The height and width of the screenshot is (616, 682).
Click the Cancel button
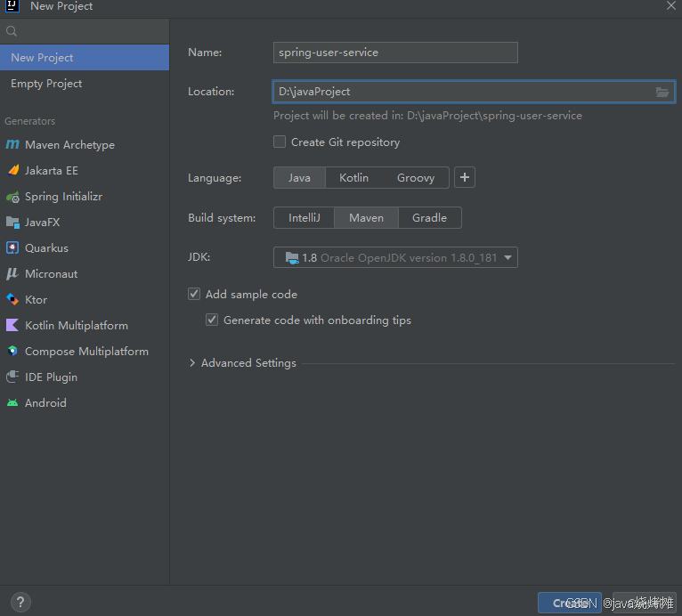(644, 603)
